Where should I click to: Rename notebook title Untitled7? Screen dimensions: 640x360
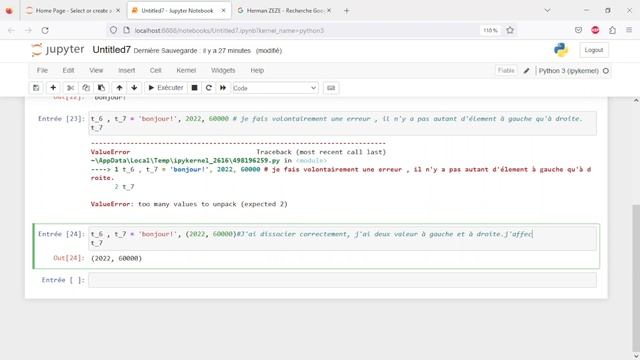[x=111, y=50]
